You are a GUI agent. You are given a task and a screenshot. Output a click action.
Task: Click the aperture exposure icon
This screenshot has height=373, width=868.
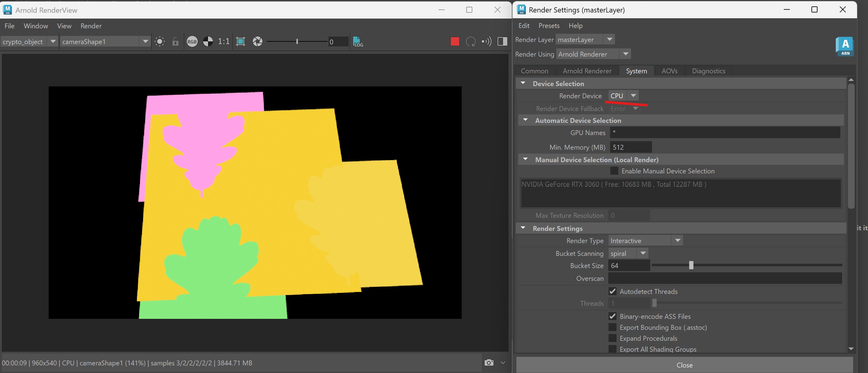pos(257,41)
